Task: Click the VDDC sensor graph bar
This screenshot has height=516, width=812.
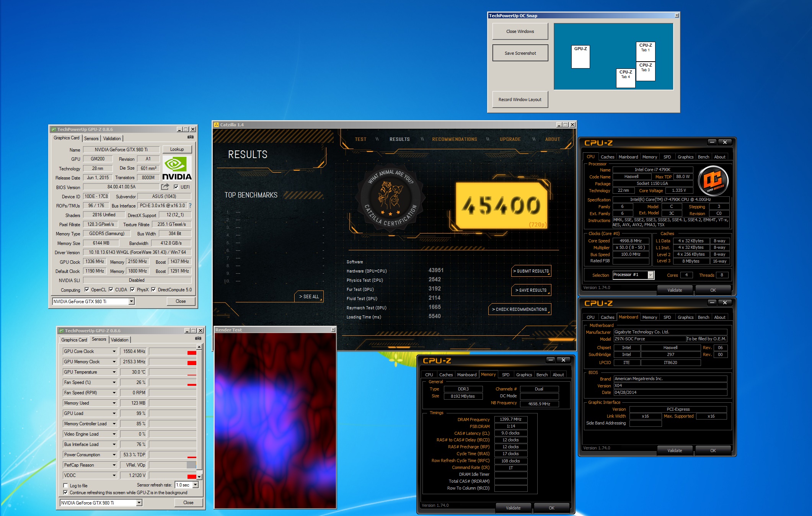Action: [173, 475]
